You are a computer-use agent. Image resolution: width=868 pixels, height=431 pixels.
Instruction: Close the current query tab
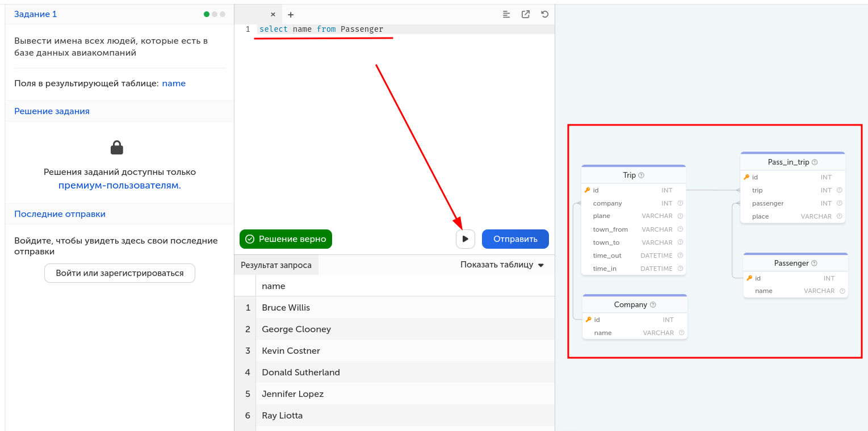tap(273, 15)
